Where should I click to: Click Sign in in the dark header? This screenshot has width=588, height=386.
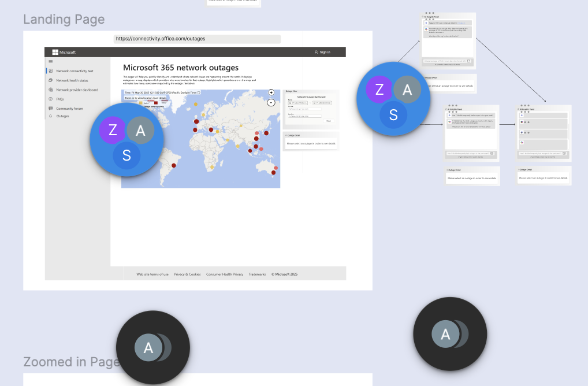coord(322,52)
